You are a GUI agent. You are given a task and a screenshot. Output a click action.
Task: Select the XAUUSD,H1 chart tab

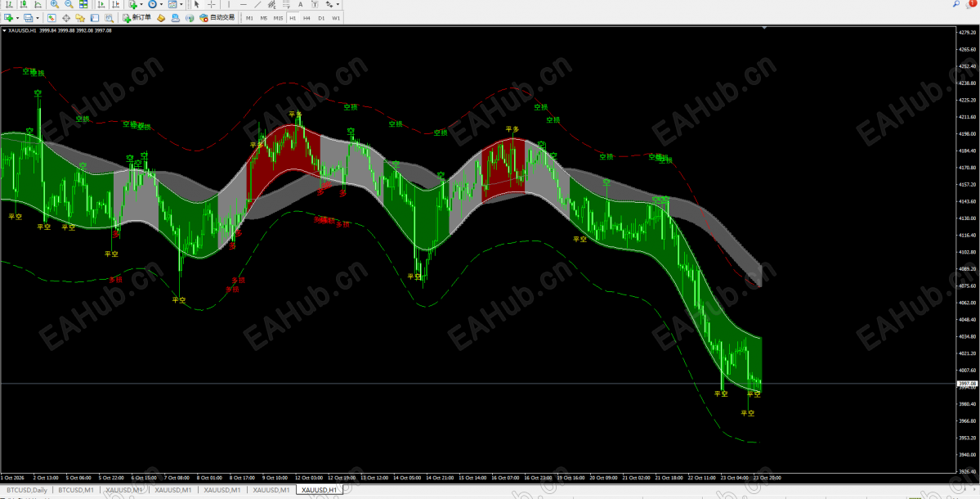pos(319,490)
